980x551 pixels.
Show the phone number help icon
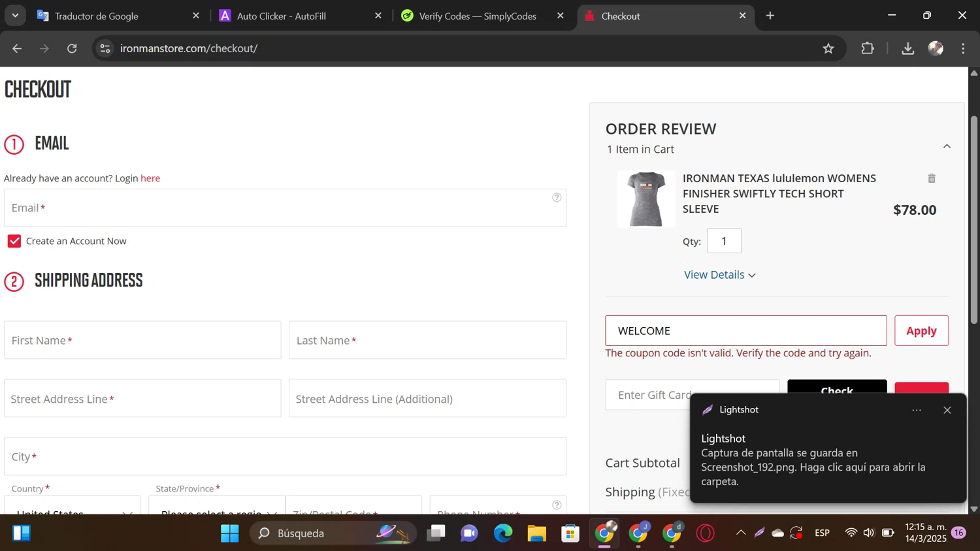[x=557, y=505]
